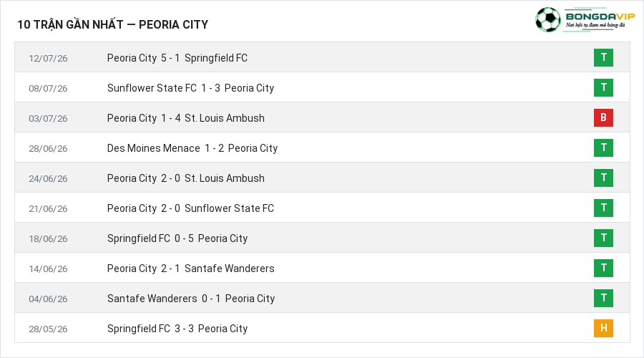Click the T badge for 28/06/26 match
The image size is (644, 358).
coord(603,147)
